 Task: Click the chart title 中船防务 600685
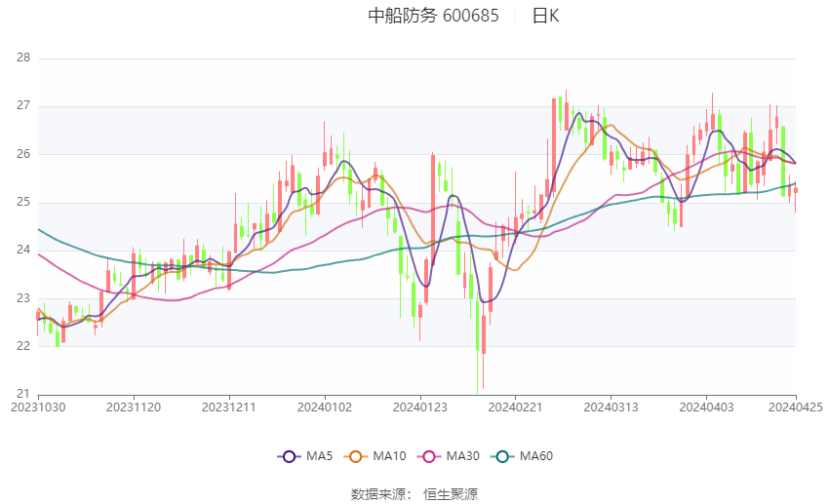pyautogui.click(x=433, y=16)
